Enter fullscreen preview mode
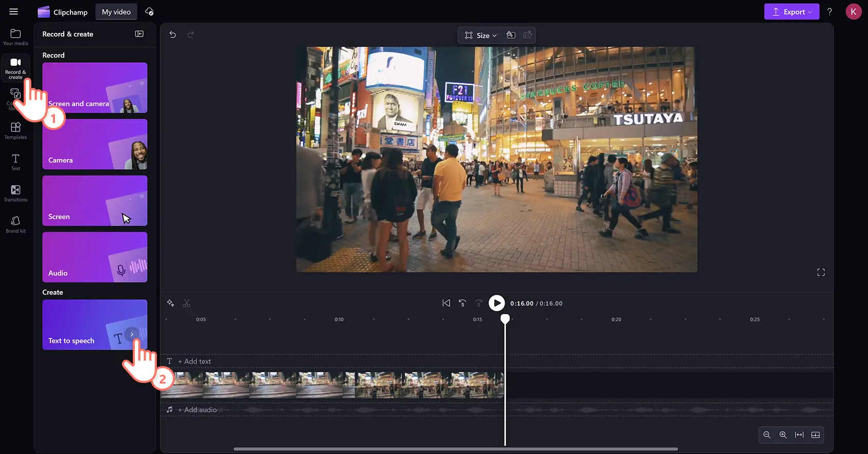Image resolution: width=868 pixels, height=454 pixels. pyautogui.click(x=821, y=273)
